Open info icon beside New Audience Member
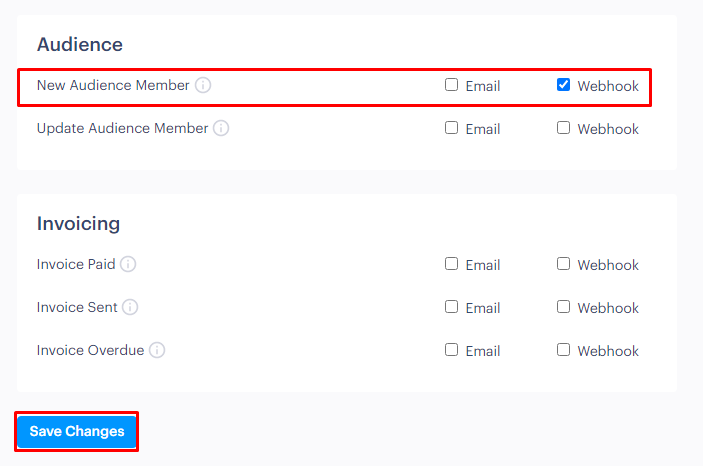703x466 pixels. (203, 85)
